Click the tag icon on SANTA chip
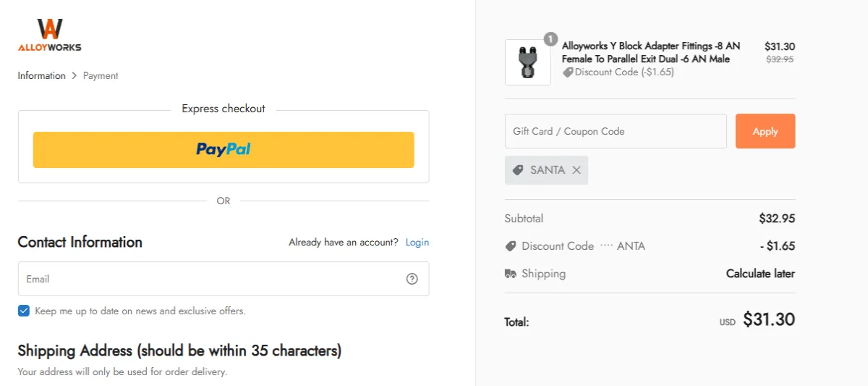 coord(518,170)
